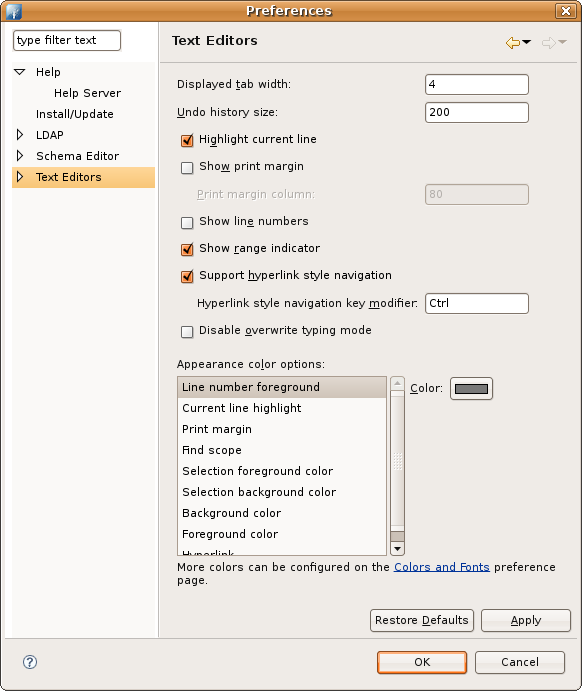Click the forward navigation arrow icon

[549, 43]
